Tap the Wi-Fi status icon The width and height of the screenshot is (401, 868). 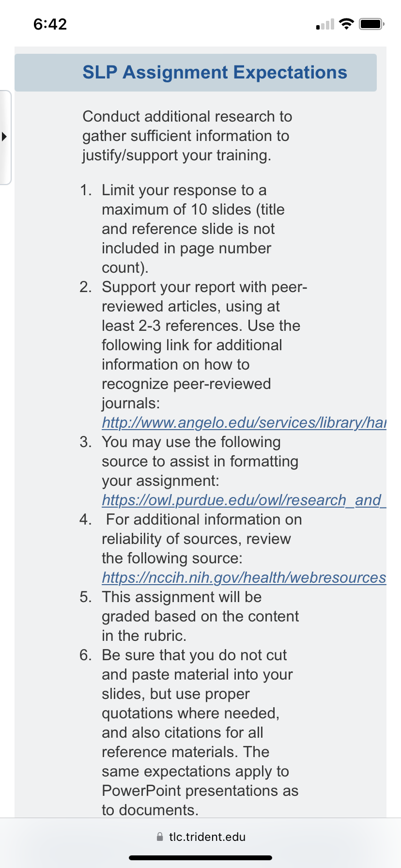[346, 24]
